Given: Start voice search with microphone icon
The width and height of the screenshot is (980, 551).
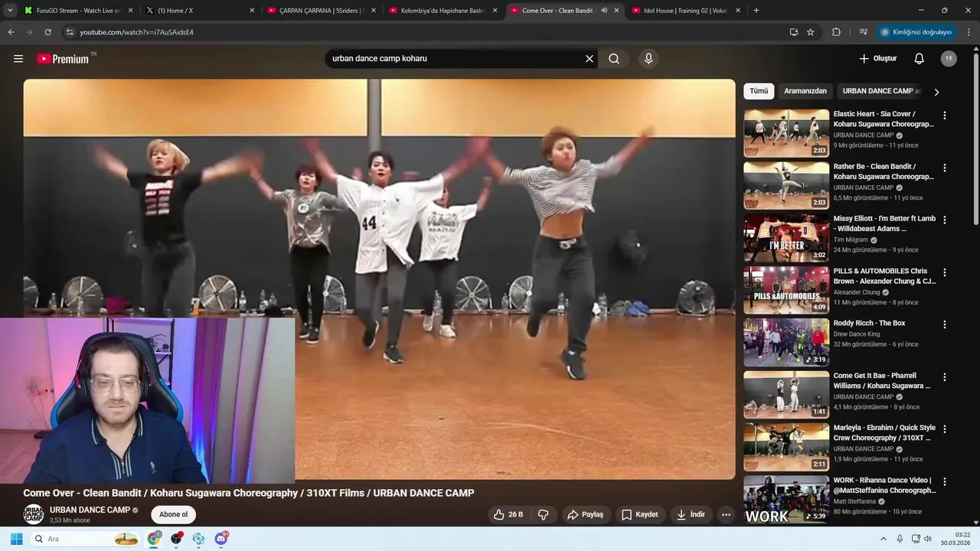Looking at the screenshot, I should [x=648, y=59].
